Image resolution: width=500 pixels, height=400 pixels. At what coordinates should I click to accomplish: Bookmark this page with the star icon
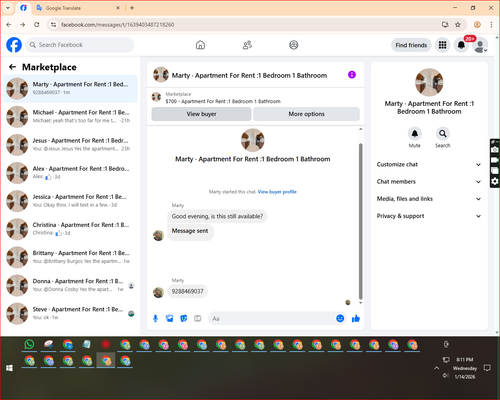pyautogui.click(x=458, y=25)
